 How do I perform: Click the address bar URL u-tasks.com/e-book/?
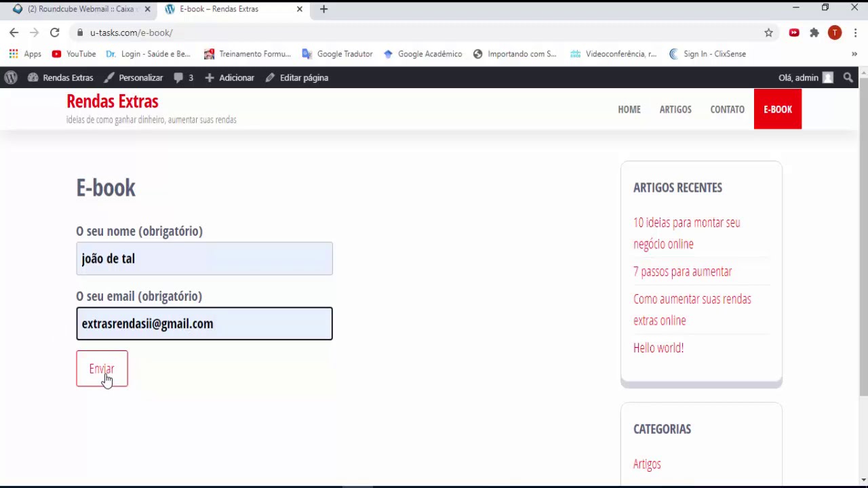click(132, 33)
